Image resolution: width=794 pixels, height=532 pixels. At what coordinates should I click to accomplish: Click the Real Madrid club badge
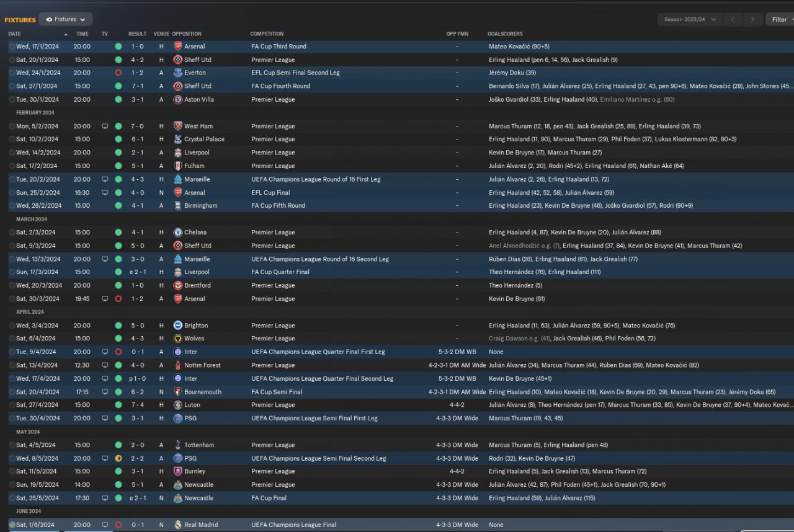(x=178, y=525)
